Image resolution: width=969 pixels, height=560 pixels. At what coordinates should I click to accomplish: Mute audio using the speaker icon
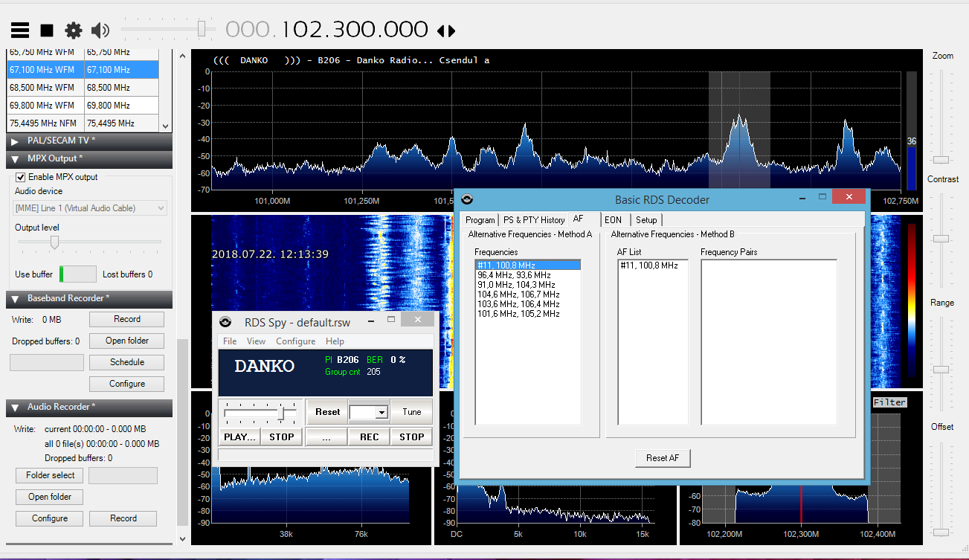point(100,30)
